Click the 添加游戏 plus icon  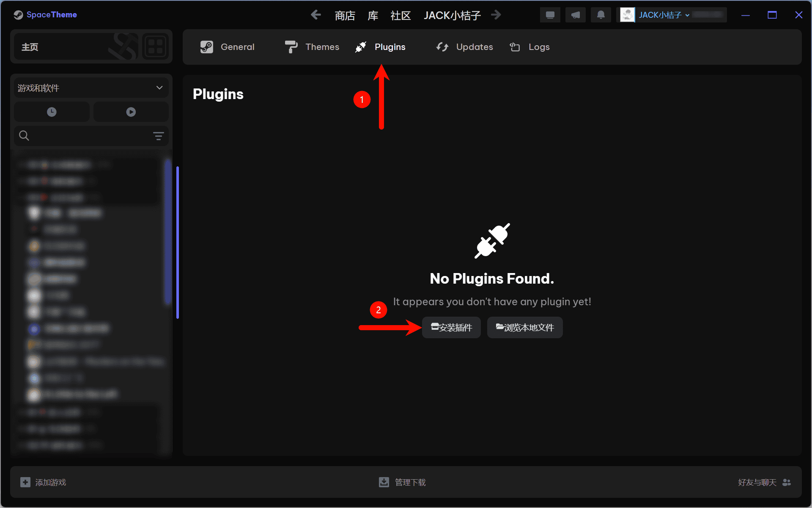click(x=25, y=482)
